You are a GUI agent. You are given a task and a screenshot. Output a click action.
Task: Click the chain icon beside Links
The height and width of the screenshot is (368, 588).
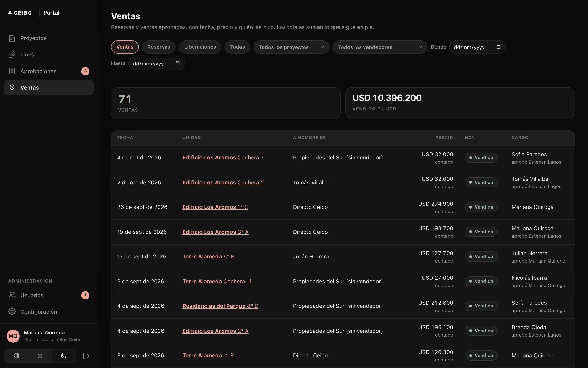12,55
